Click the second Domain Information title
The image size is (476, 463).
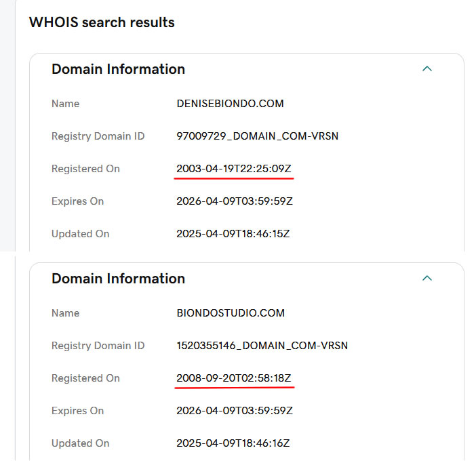pos(118,279)
